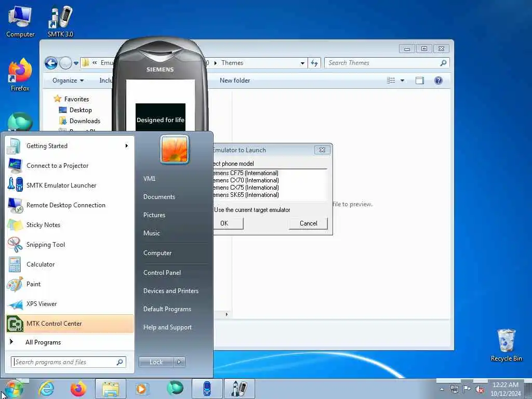Launch SMTK Emulator Launcher from the Start menu

click(70, 185)
